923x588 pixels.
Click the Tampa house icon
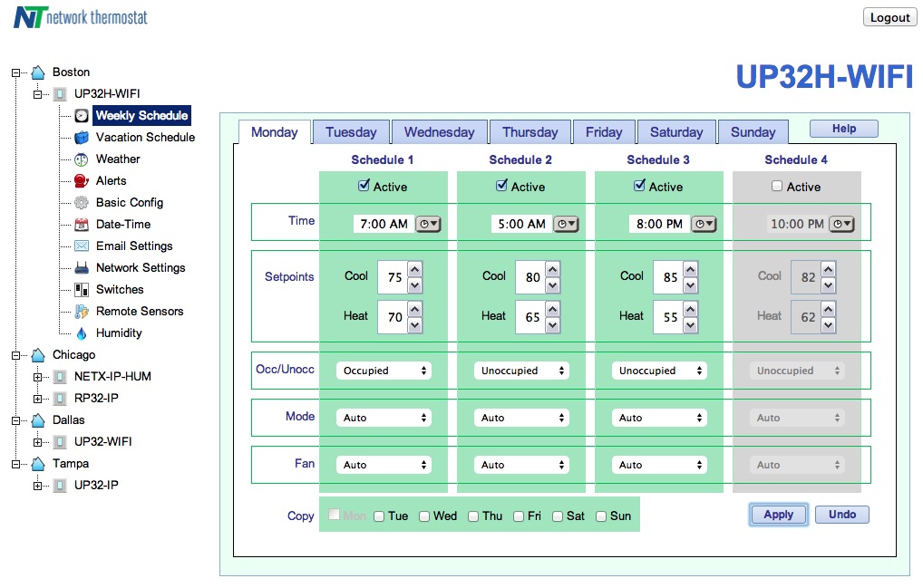(38, 464)
